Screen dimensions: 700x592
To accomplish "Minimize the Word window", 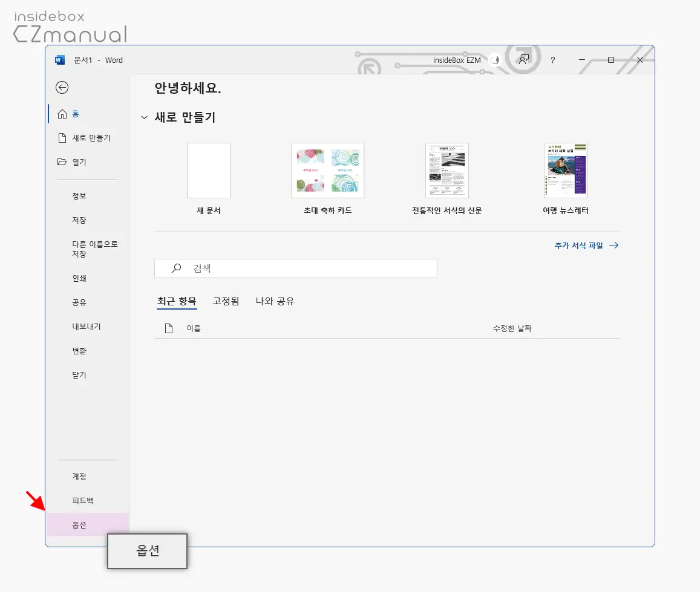I will [x=581, y=60].
